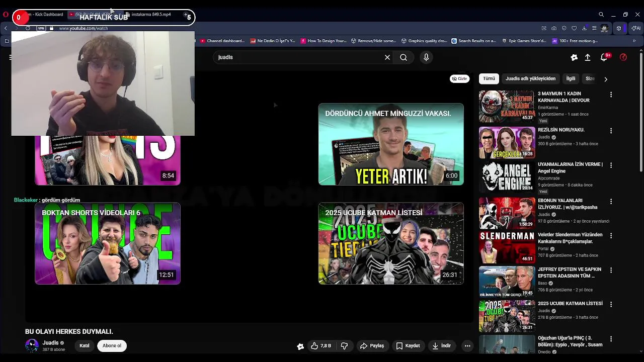
Task: Open Search Results on a bookmark
Action: (x=474, y=41)
